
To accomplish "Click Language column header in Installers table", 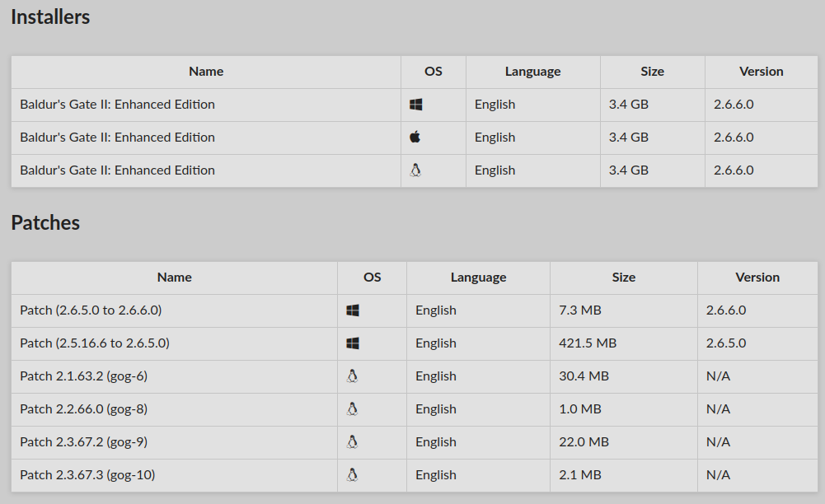I will click(x=533, y=72).
